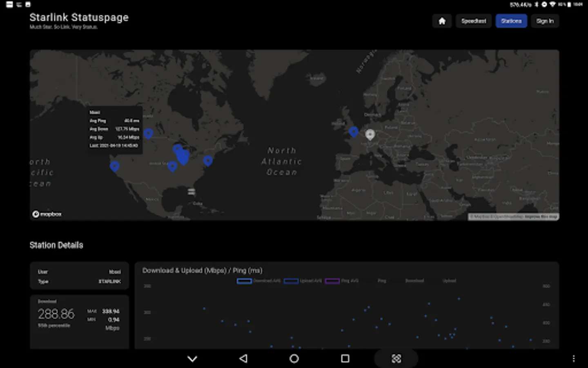Select the clustered pins near the Great Lakes
Image resolution: width=588 pixels, height=368 pixels.
tap(182, 155)
